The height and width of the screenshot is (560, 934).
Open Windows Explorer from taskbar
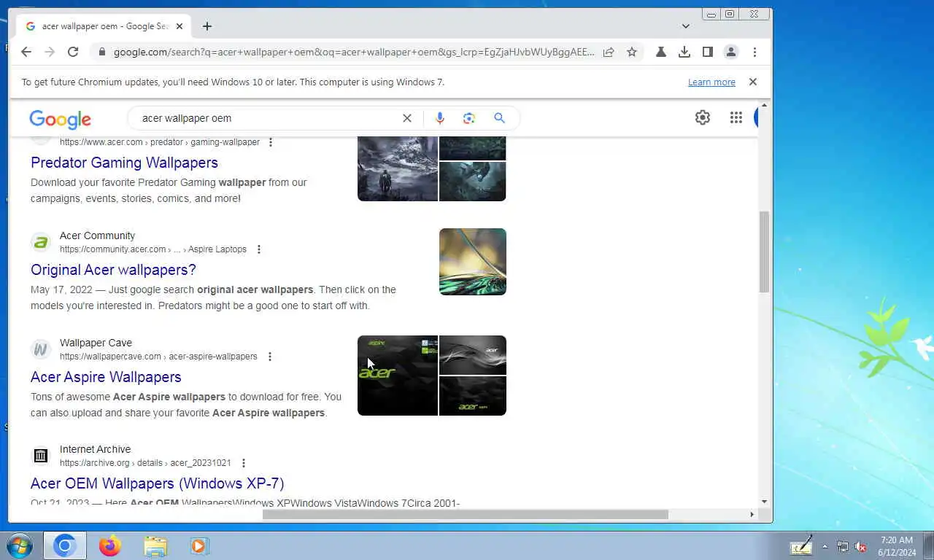[x=155, y=545]
